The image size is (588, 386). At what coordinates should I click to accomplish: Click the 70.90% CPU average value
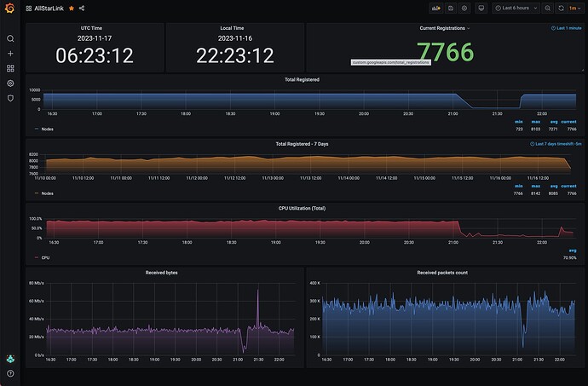(x=569, y=257)
